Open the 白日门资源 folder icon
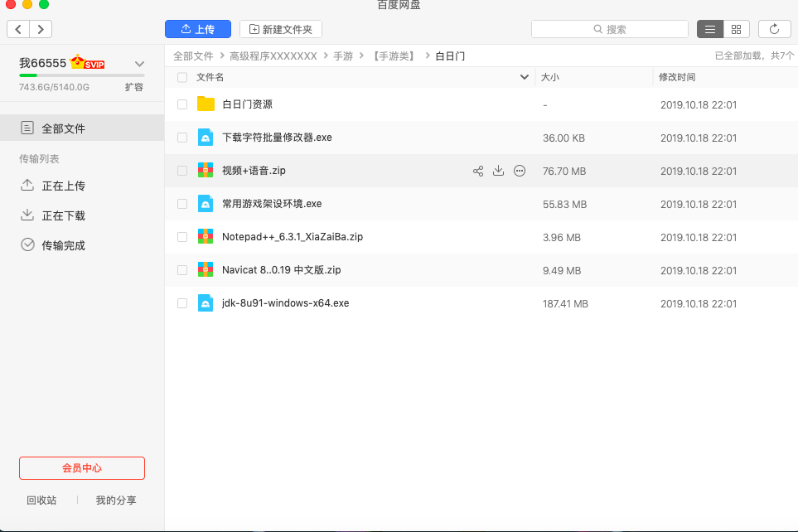The image size is (798, 532). [x=206, y=104]
